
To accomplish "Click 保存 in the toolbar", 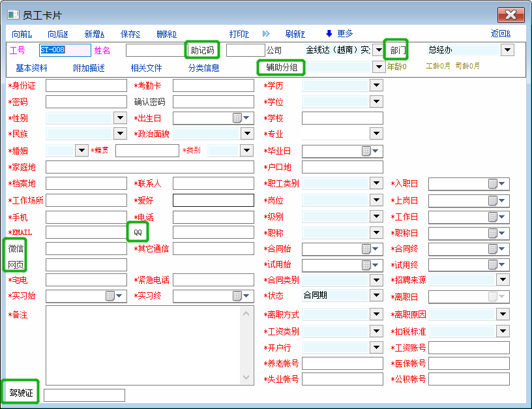I will [130, 34].
